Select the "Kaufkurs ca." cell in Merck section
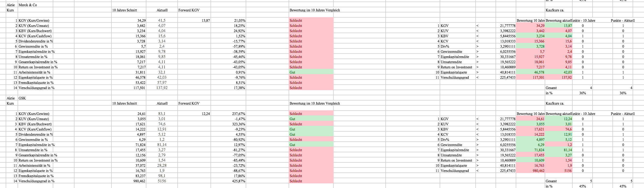644x188 pixels. click(555, 10)
